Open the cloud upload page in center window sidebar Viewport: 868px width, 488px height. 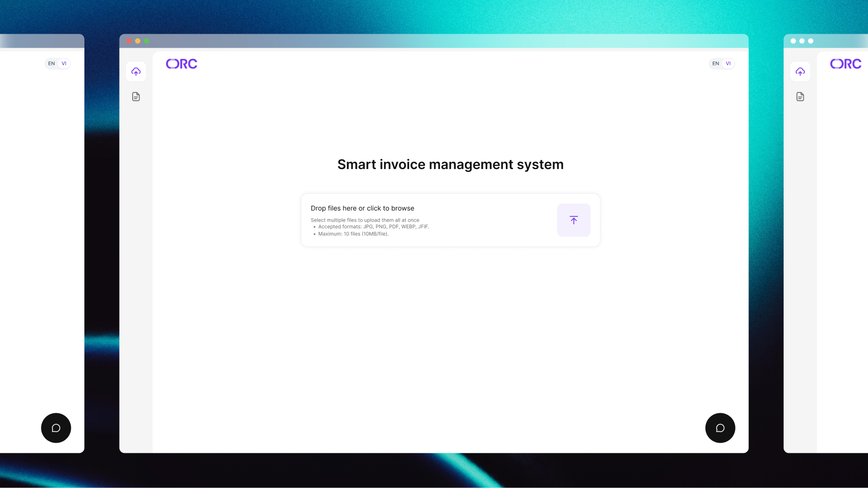point(136,72)
